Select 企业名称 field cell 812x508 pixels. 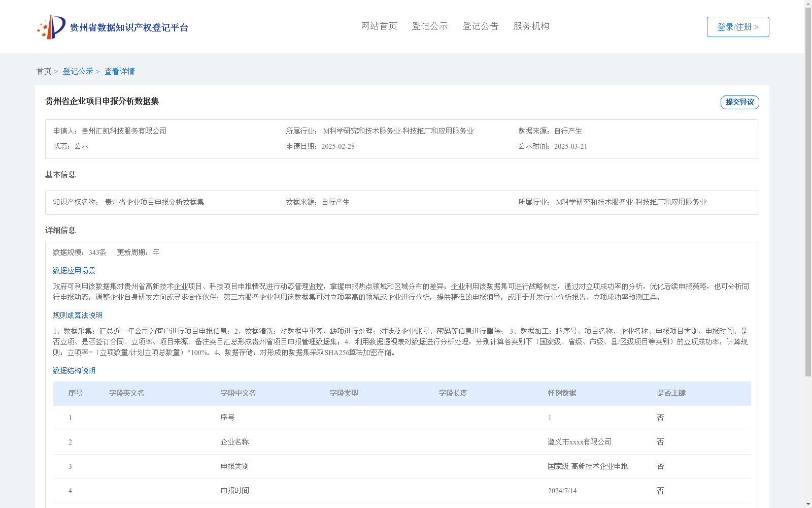pyautogui.click(x=234, y=442)
